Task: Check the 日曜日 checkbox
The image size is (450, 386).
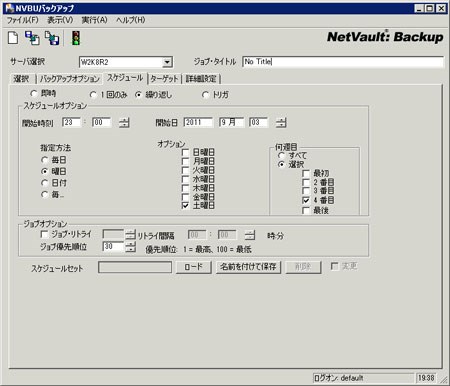Action: coord(185,152)
